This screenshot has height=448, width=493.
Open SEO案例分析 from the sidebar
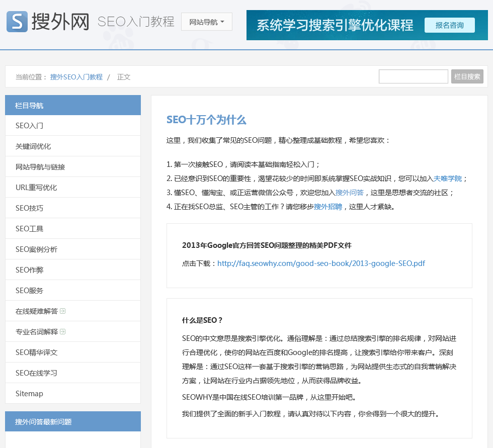tap(36, 249)
